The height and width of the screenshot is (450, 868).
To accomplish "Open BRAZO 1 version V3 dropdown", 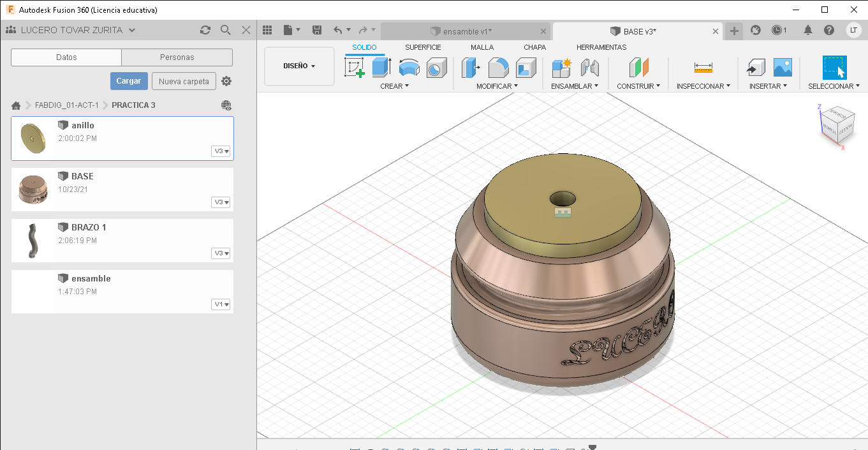I will pyautogui.click(x=221, y=253).
